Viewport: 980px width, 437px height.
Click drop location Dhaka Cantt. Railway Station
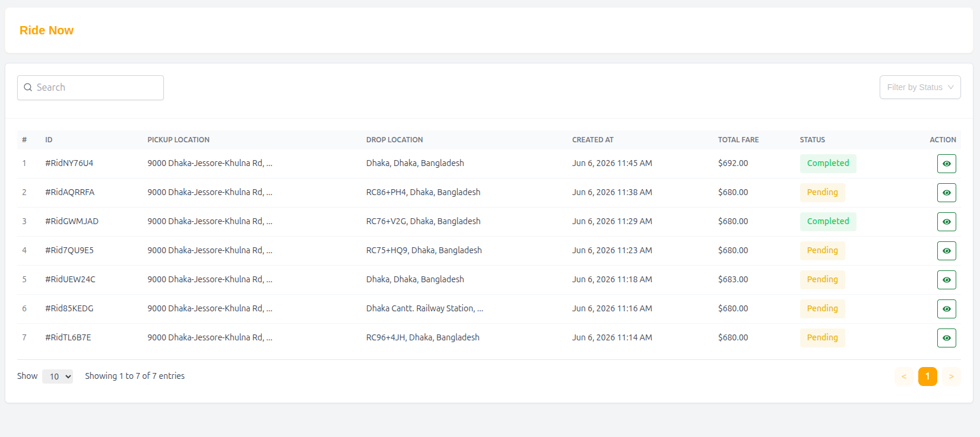424,308
